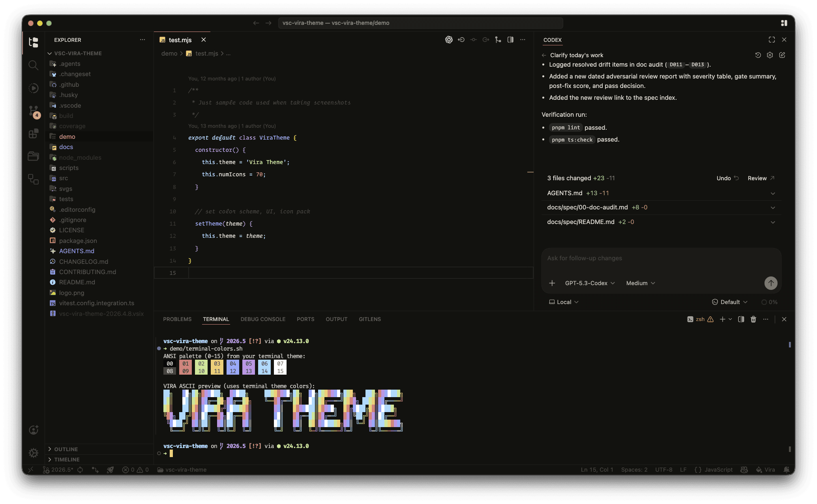The image size is (817, 504).
Task: Click the Undo button for changed files
Action: click(x=727, y=178)
